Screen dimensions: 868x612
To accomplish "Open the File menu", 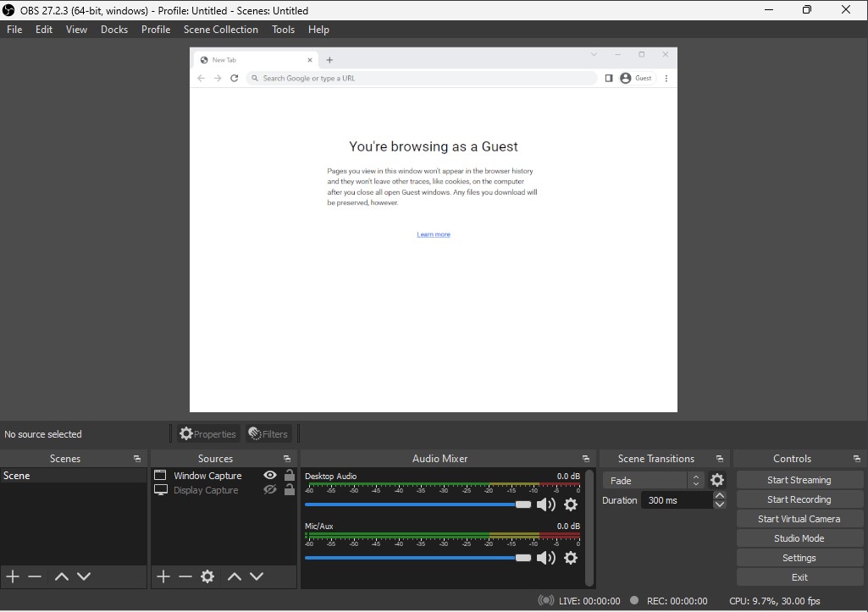I will coord(14,30).
